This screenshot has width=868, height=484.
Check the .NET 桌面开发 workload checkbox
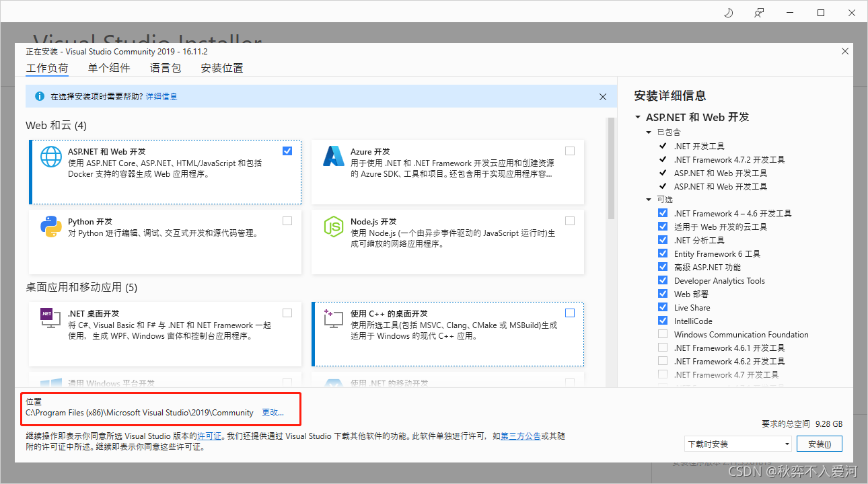[x=287, y=313]
